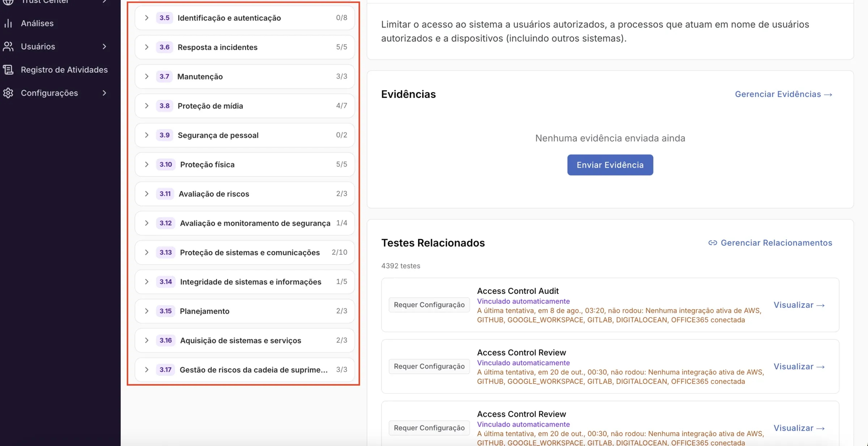The image size is (868, 446).
Task: Click the Registro de Atividades log icon
Action: (x=8, y=70)
